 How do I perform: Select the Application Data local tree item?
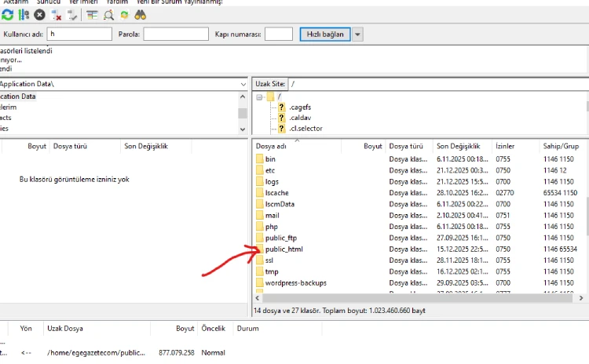click(x=17, y=96)
